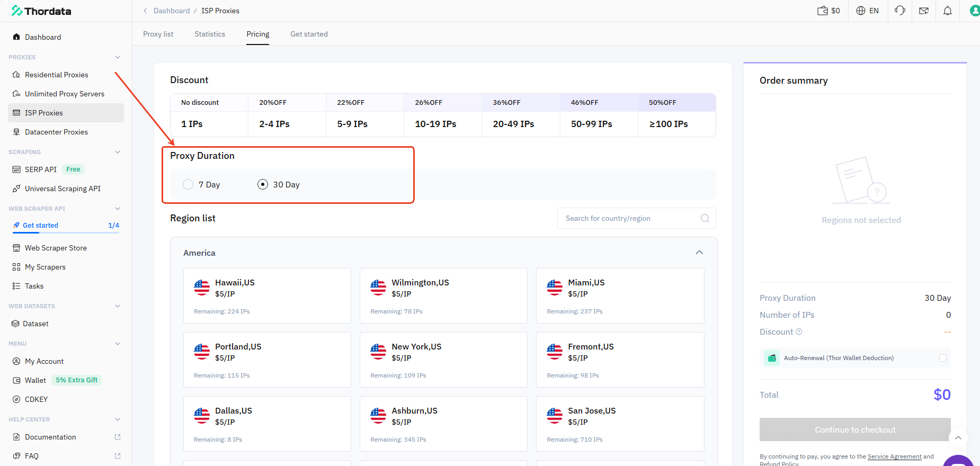Collapse the WEB DATASETS section
The width and height of the screenshot is (980, 466).
[x=118, y=306]
